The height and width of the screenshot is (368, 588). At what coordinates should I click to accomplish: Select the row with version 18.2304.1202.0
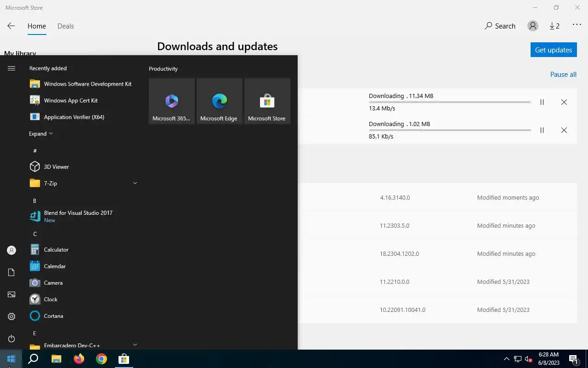(x=437, y=253)
